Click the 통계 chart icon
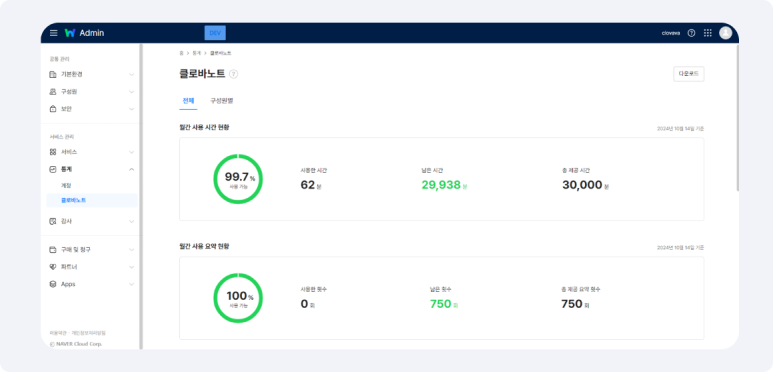Screen dimensions: 773x372 tap(53, 169)
